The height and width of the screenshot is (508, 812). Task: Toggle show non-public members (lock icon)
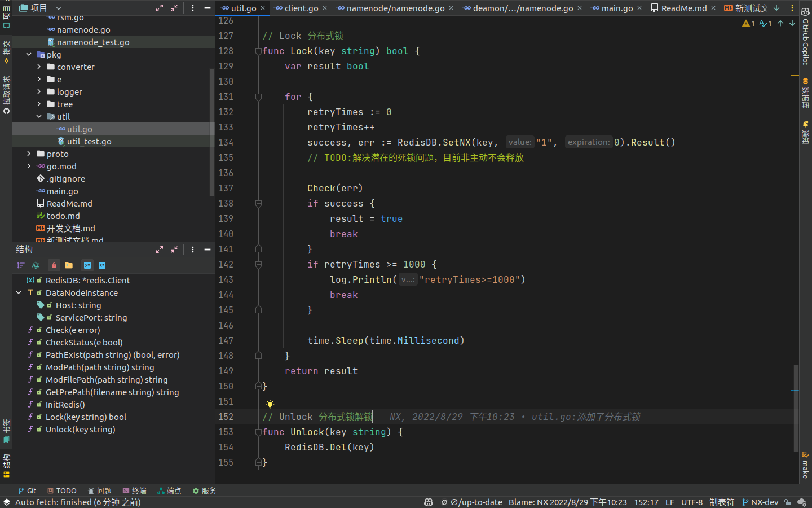point(54,265)
